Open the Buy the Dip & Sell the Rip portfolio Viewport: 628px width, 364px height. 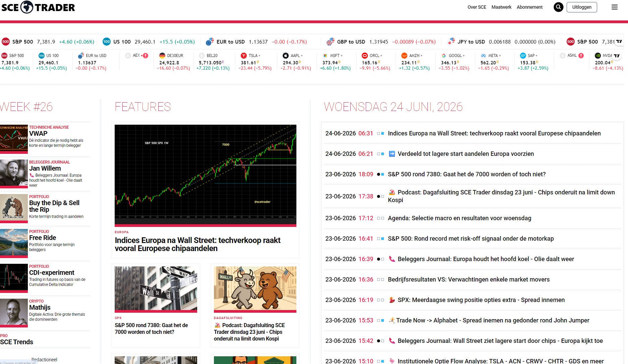54,206
